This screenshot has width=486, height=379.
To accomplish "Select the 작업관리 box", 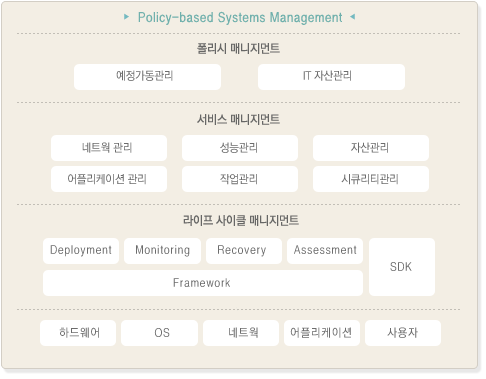I will tap(240, 179).
